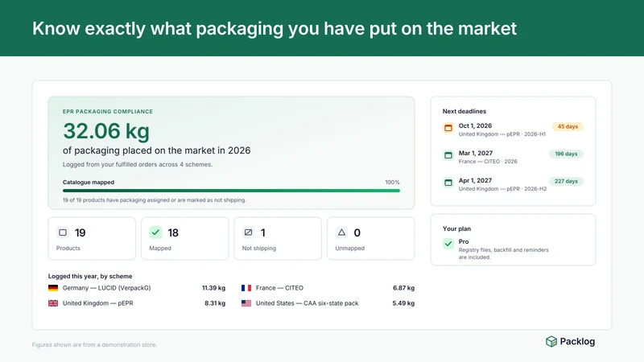Click the 100% catalogue percentage value
Image resolution: width=644 pixels, height=362 pixels.
(x=392, y=183)
